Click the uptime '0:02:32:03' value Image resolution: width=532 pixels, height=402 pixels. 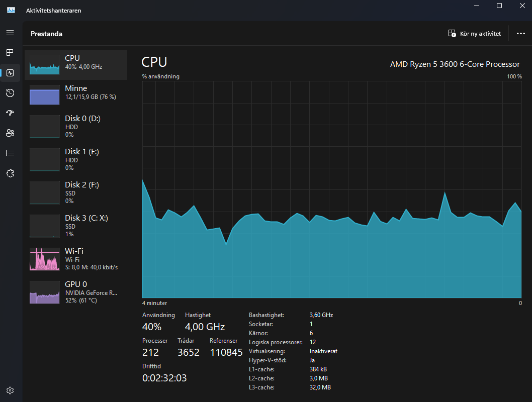pyautogui.click(x=164, y=378)
